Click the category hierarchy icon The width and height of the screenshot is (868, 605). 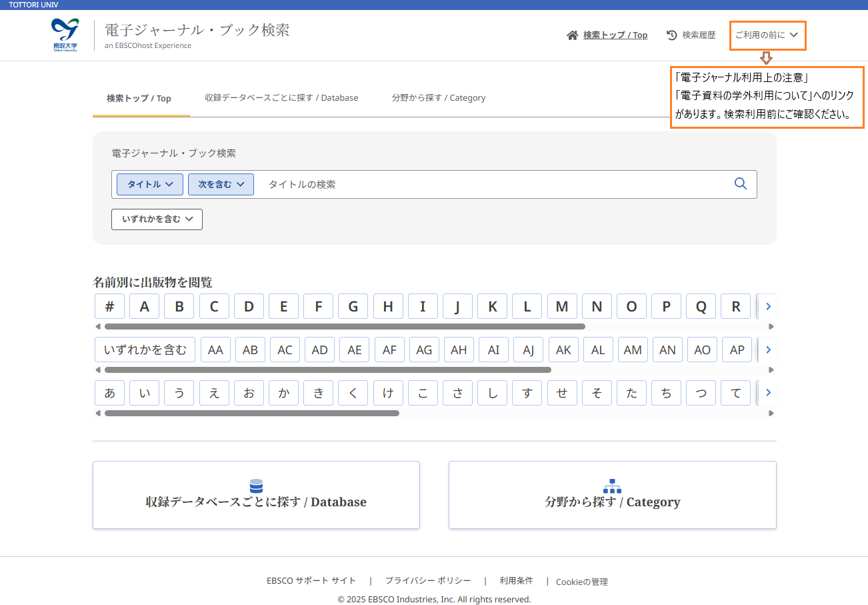[612, 486]
